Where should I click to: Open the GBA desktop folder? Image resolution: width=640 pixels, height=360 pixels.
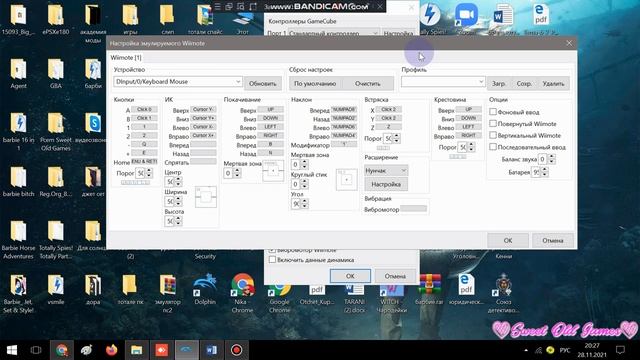coord(56,73)
